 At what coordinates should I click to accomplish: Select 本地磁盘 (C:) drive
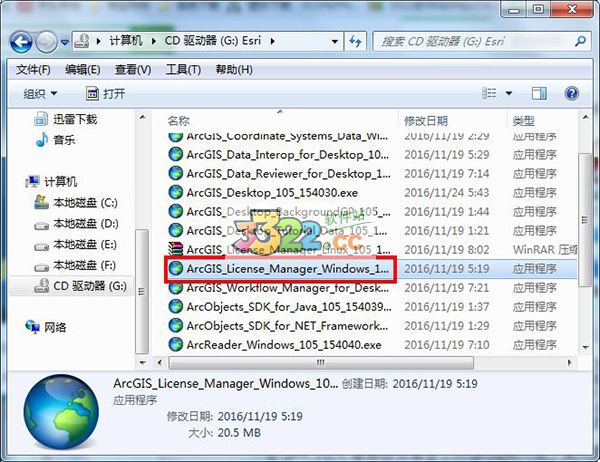click(x=76, y=202)
